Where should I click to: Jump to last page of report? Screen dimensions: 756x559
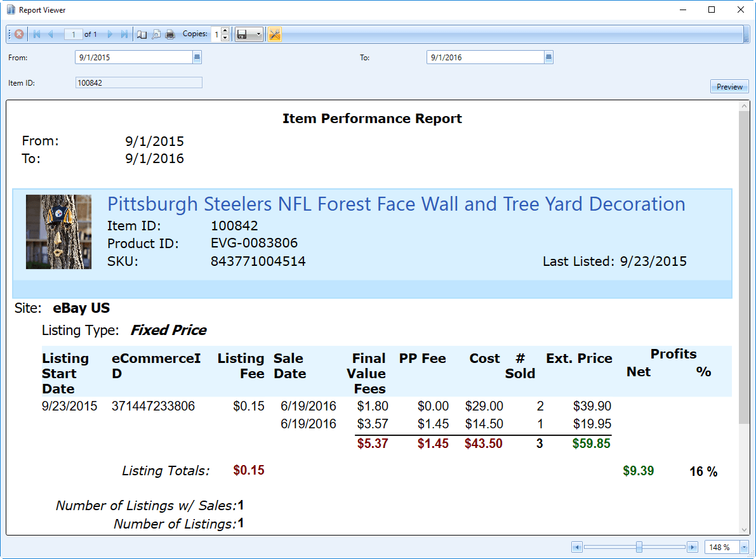coord(124,34)
